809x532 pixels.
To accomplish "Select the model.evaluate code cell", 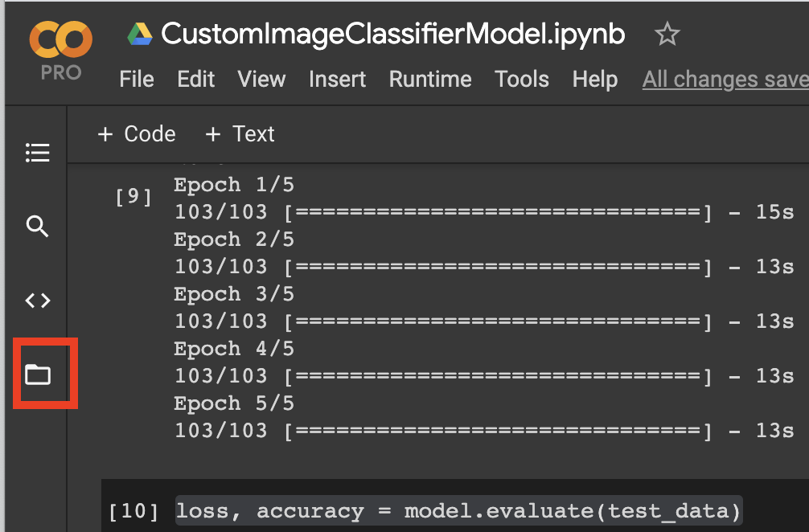I will coord(458,511).
